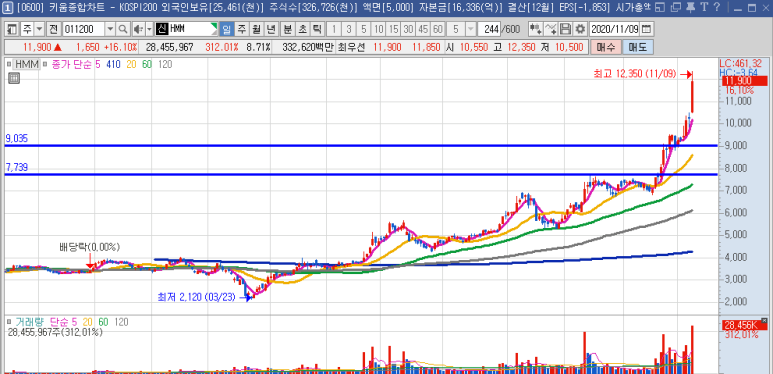Open the HMM stock name dropdown corner
The height and width of the screenshot is (374, 773).
[x=213, y=27]
